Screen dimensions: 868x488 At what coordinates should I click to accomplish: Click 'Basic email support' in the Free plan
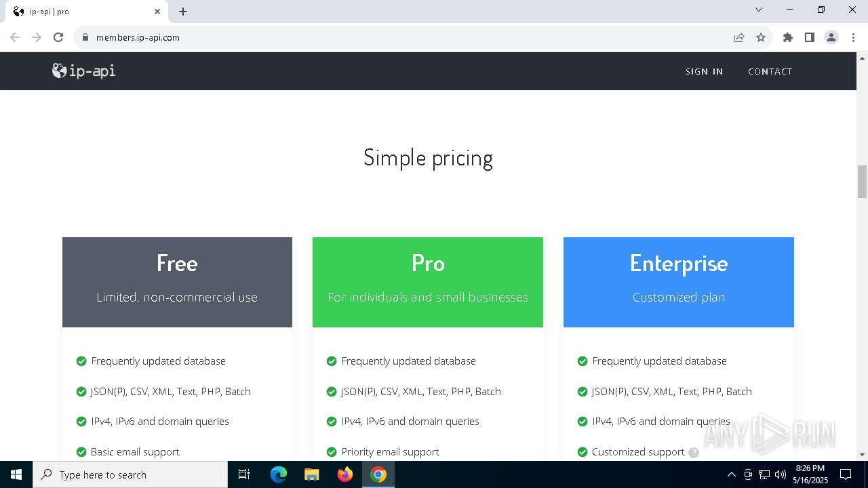(x=135, y=451)
